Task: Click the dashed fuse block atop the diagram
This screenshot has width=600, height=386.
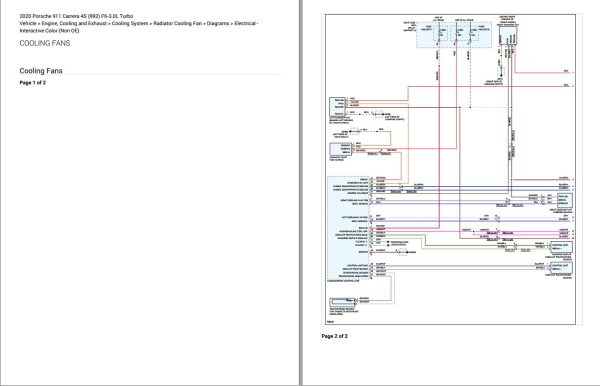Action: point(454,35)
